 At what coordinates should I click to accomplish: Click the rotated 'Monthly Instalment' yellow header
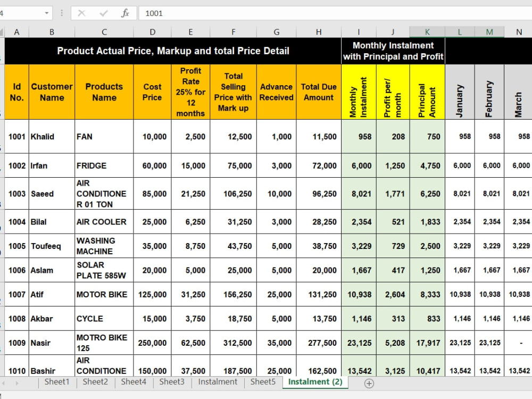359,92
